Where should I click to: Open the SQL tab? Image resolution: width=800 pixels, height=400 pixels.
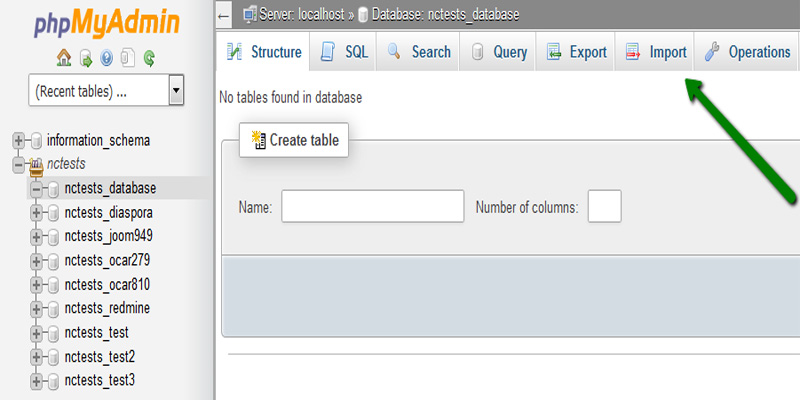343,52
